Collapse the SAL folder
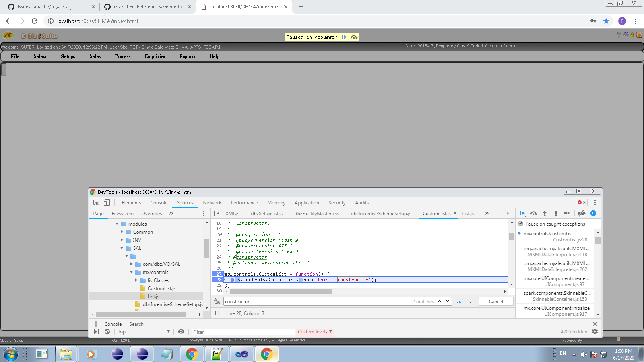644x362 pixels. (x=122, y=248)
